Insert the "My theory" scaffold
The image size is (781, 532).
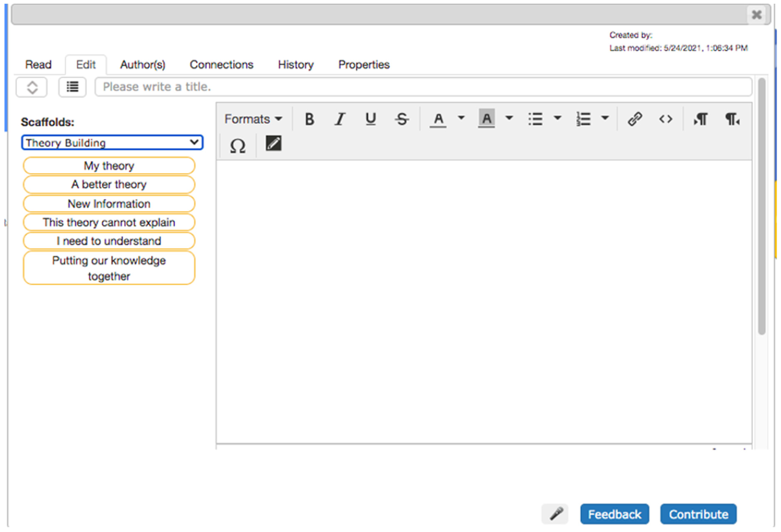point(109,166)
